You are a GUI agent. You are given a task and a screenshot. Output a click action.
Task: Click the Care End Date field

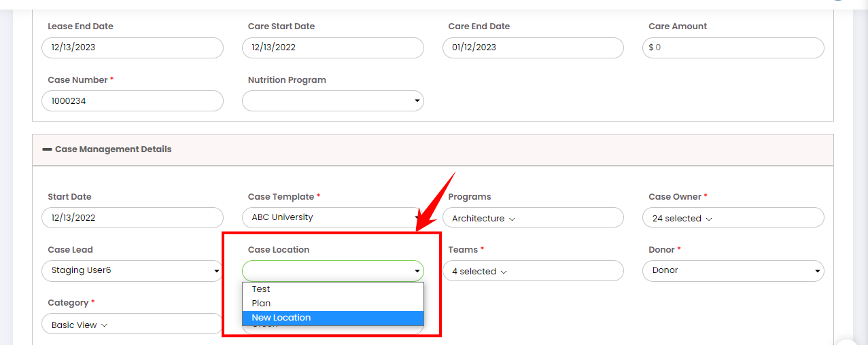coord(533,48)
